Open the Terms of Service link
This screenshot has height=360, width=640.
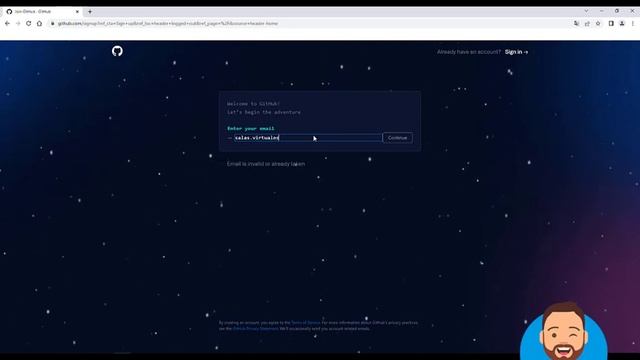[306, 322]
